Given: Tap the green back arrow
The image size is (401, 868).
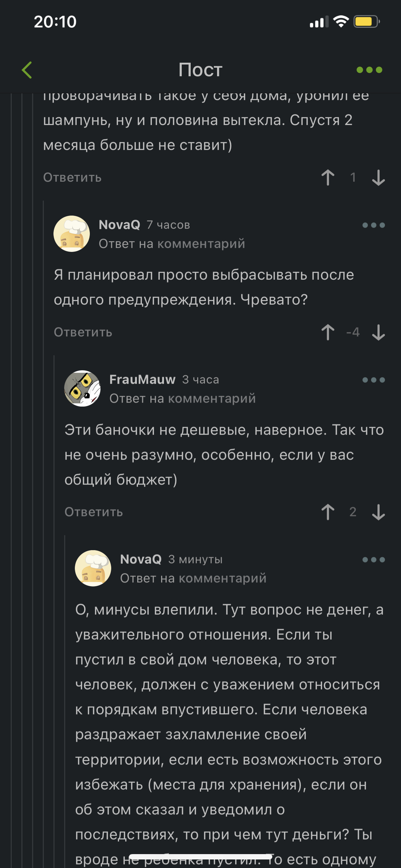Looking at the screenshot, I should 27,70.
